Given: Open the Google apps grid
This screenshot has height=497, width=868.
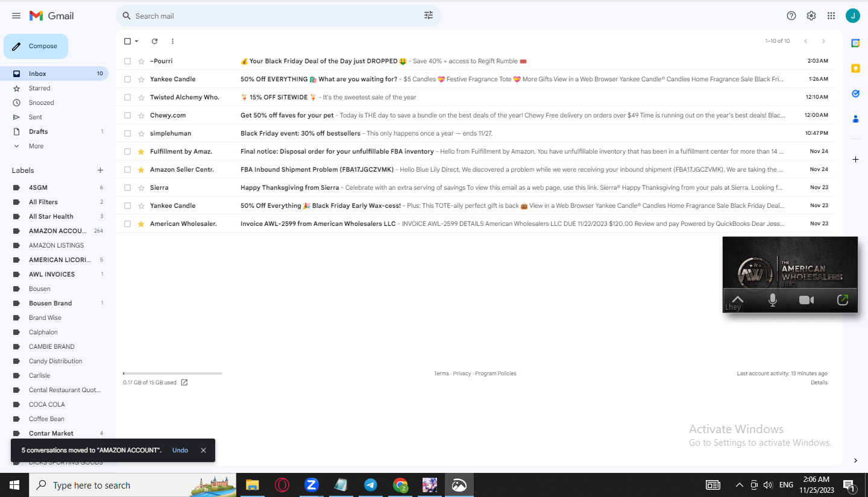Looking at the screenshot, I should (831, 16).
